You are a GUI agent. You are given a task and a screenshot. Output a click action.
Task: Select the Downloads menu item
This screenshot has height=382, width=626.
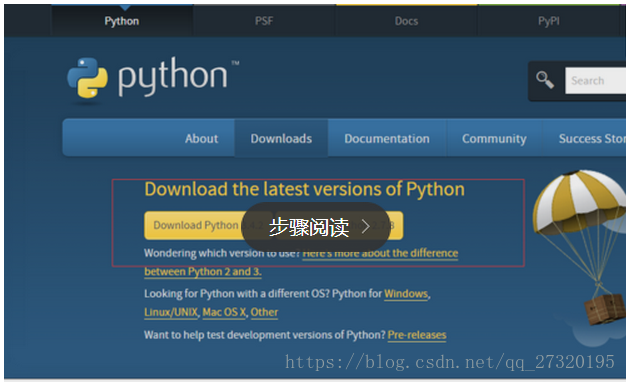[281, 139]
